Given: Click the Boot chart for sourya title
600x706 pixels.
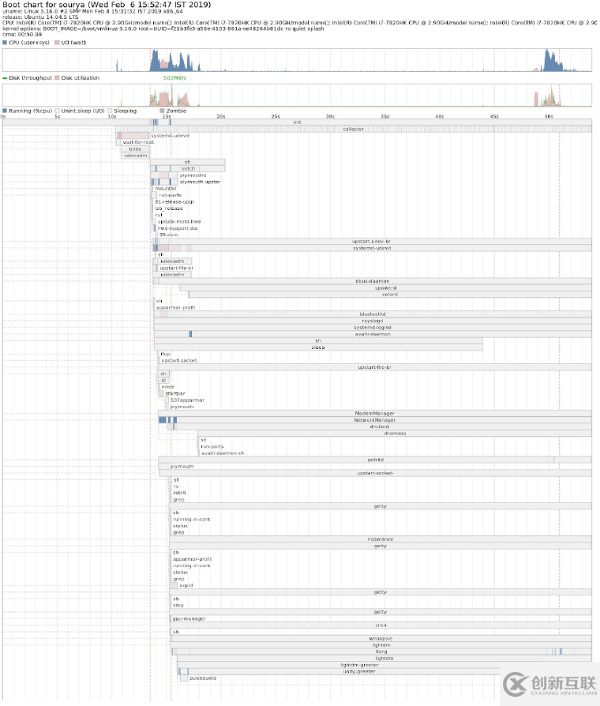Looking at the screenshot, I should [107, 5].
